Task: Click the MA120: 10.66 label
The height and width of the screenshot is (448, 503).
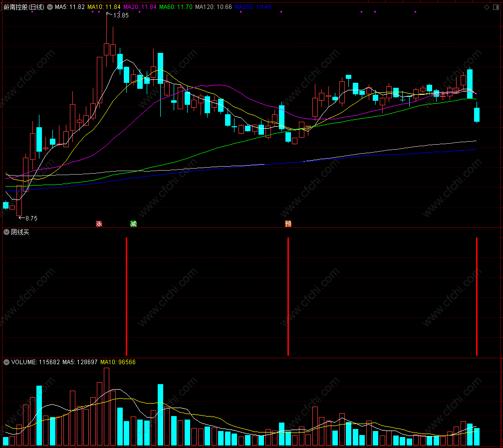Action: (x=214, y=7)
